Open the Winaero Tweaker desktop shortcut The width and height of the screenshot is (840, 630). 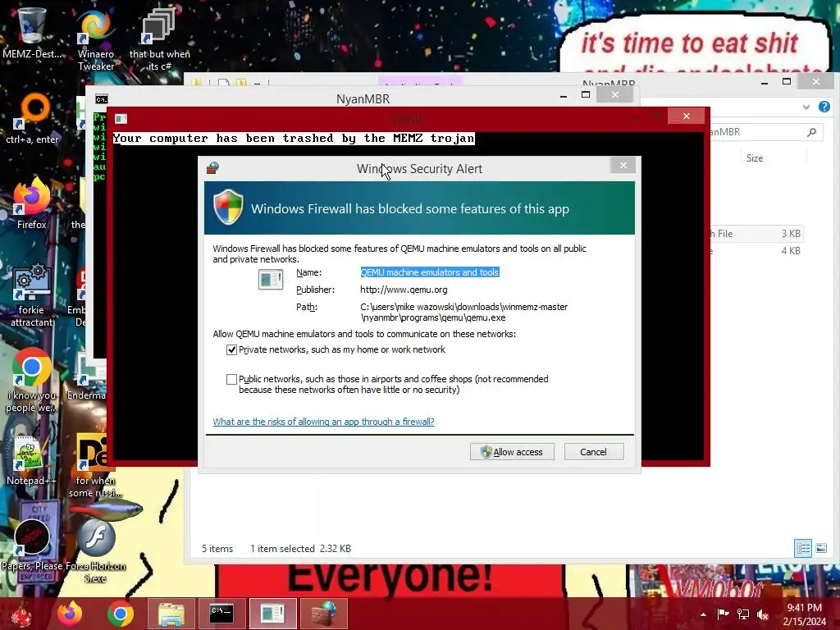click(96, 39)
